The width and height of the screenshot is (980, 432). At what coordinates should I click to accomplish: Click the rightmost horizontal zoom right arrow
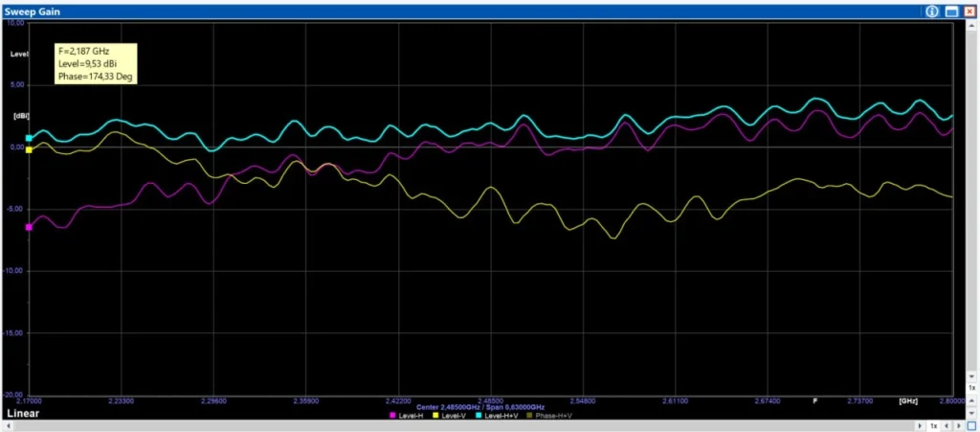(x=959, y=425)
